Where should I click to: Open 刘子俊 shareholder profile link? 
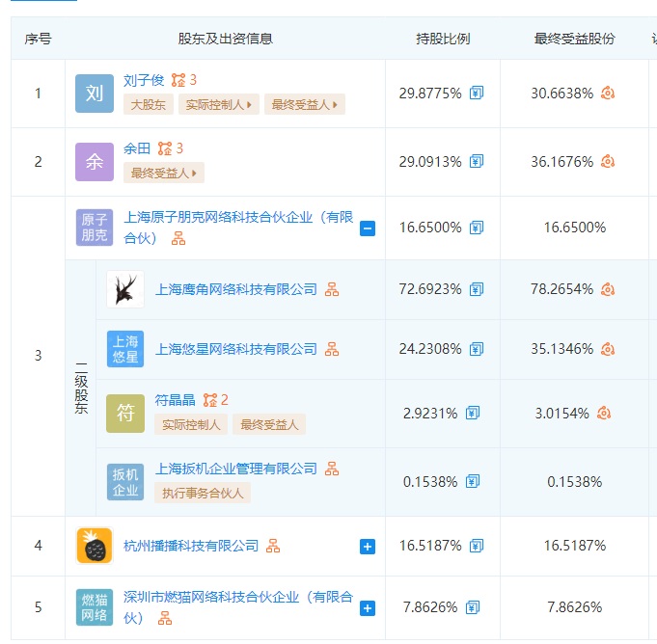click(144, 80)
